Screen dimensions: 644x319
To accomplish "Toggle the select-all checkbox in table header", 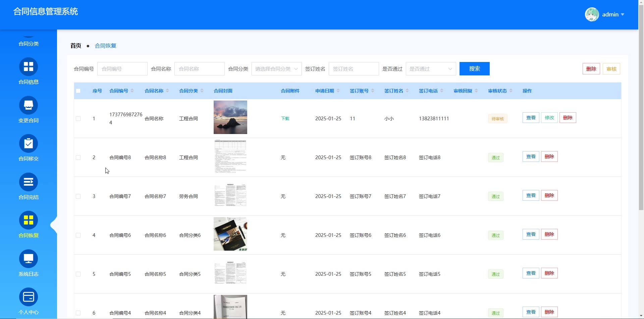I will tap(78, 91).
